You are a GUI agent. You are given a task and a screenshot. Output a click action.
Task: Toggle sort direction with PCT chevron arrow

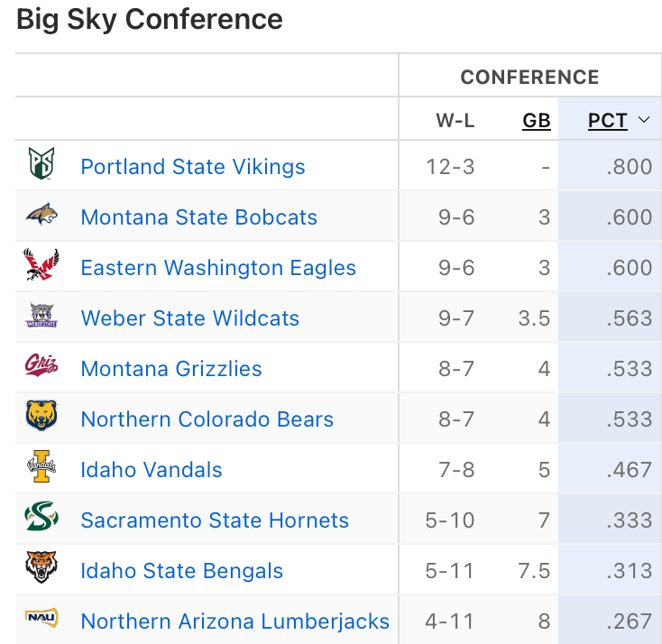(644, 120)
